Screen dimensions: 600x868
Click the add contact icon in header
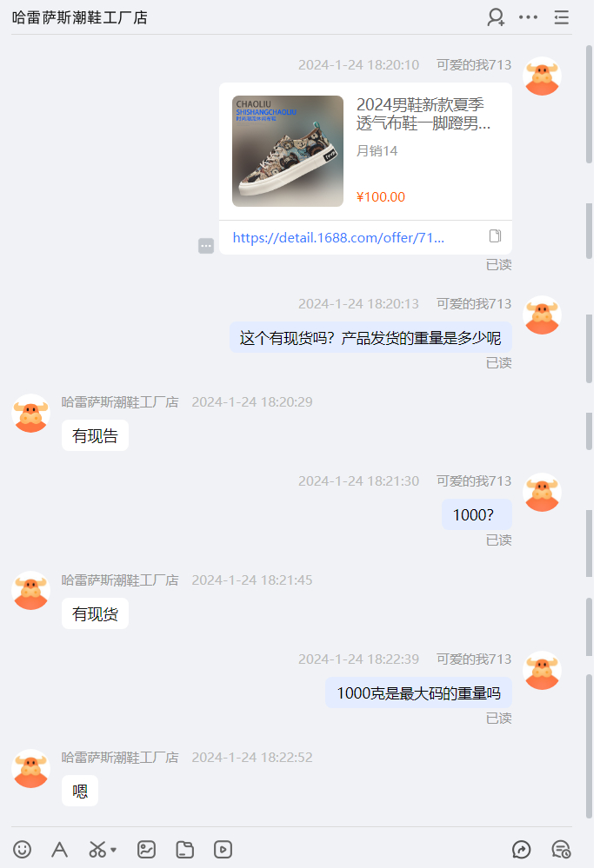496,17
